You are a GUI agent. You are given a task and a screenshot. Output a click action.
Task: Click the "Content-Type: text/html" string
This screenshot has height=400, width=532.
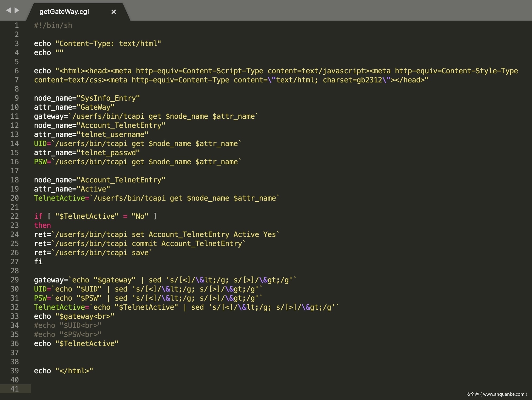click(x=108, y=44)
